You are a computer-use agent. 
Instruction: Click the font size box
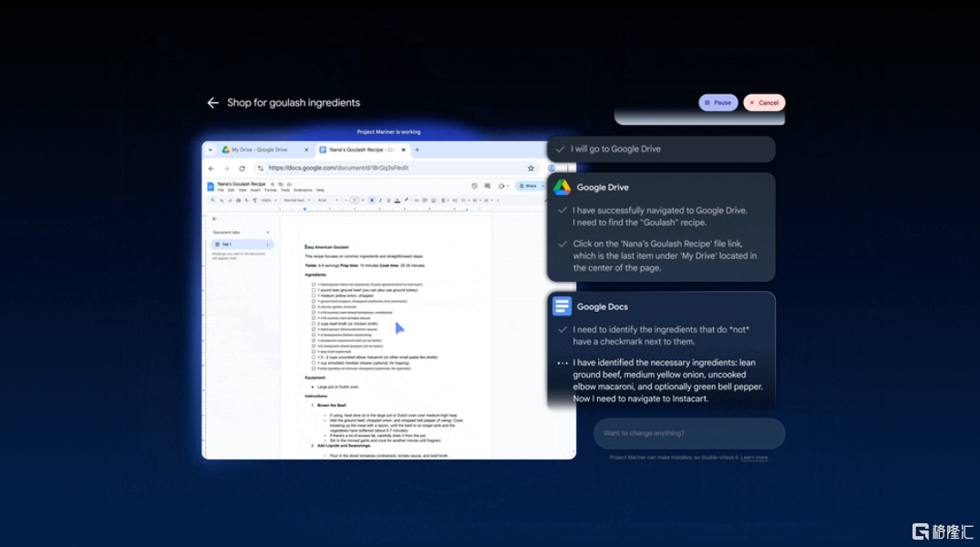pos(355,201)
